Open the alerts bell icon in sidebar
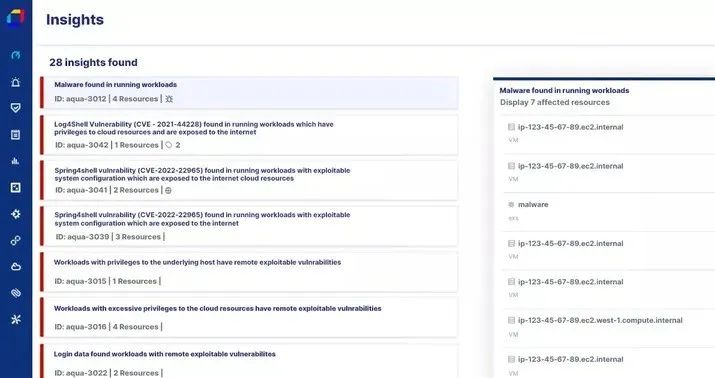Screen dimensions: 715x378 16,82
